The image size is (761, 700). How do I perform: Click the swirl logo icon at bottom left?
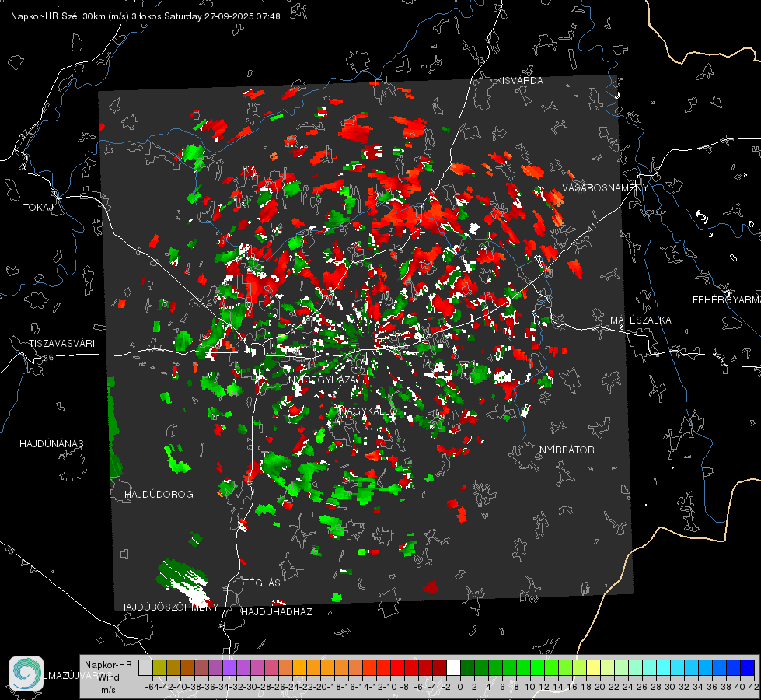(x=26, y=674)
